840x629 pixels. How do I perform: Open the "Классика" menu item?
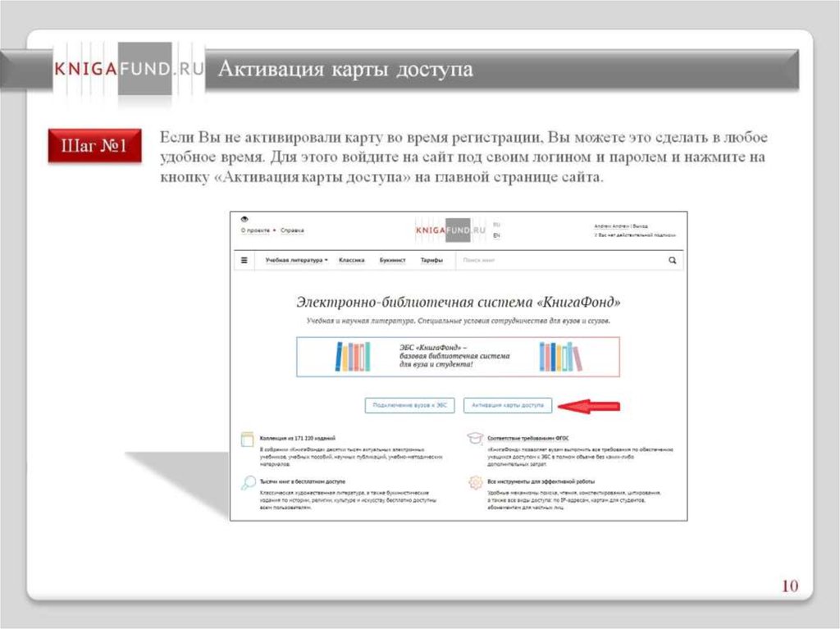click(x=351, y=261)
